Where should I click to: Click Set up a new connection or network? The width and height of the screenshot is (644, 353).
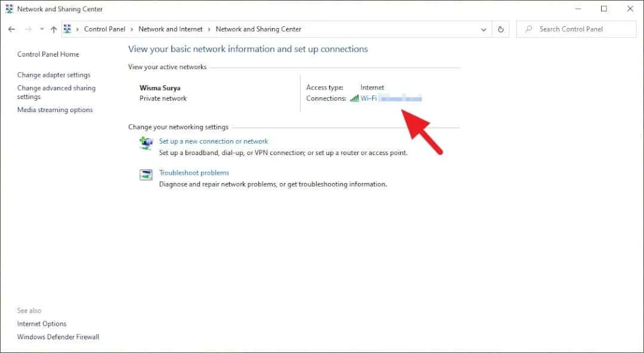click(x=213, y=141)
